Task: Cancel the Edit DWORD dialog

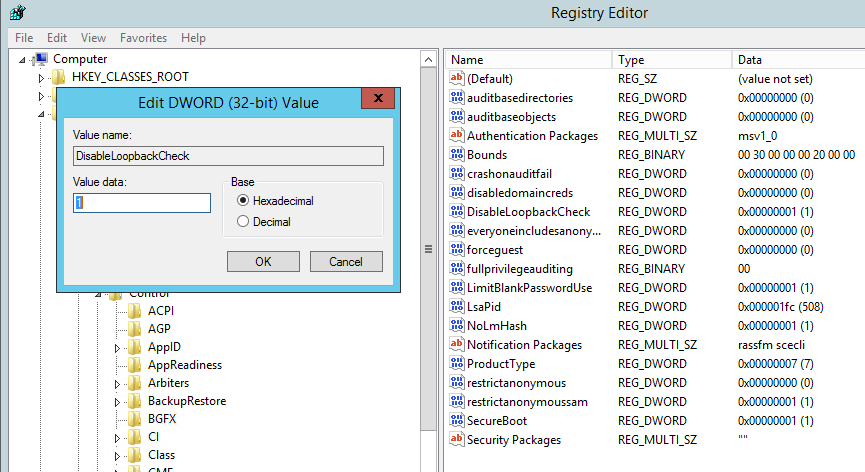Action: 346,261
